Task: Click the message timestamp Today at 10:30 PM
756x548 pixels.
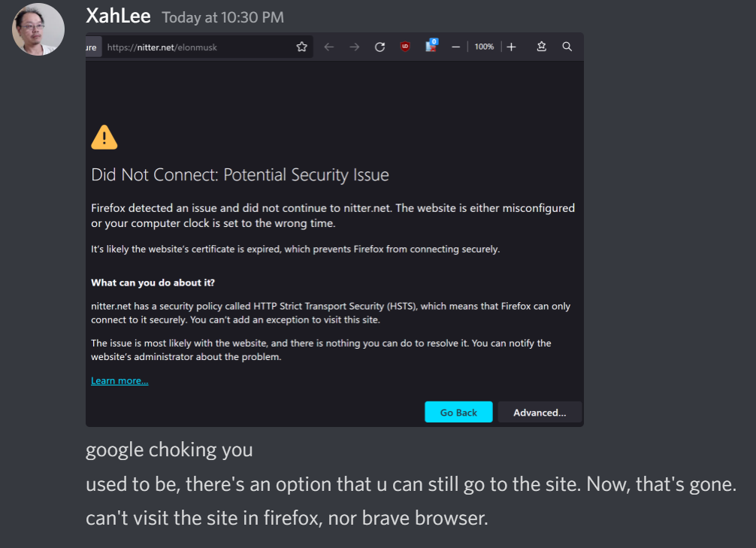Action: (223, 17)
